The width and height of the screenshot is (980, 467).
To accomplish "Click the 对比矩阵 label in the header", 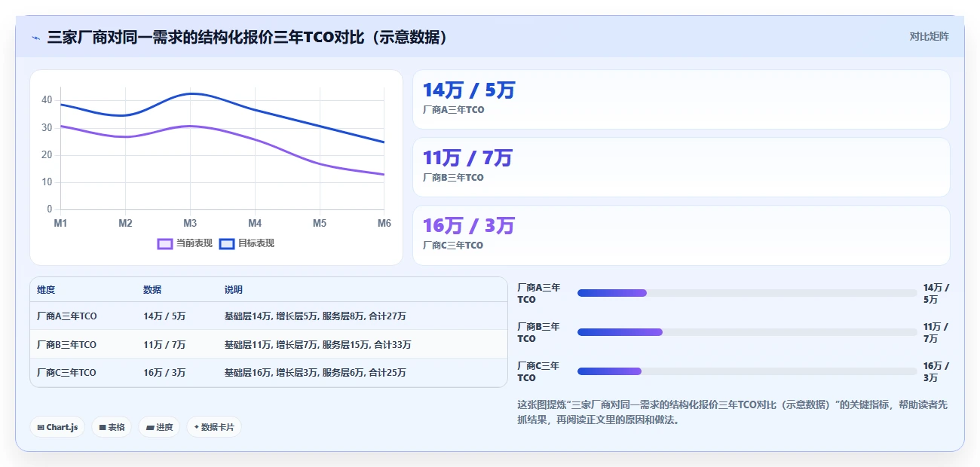I will click(x=929, y=36).
